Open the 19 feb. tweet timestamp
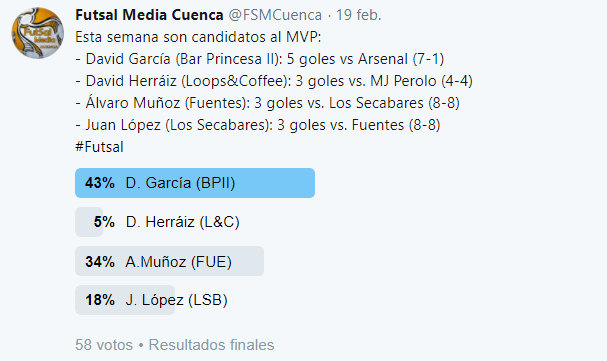 [358, 15]
